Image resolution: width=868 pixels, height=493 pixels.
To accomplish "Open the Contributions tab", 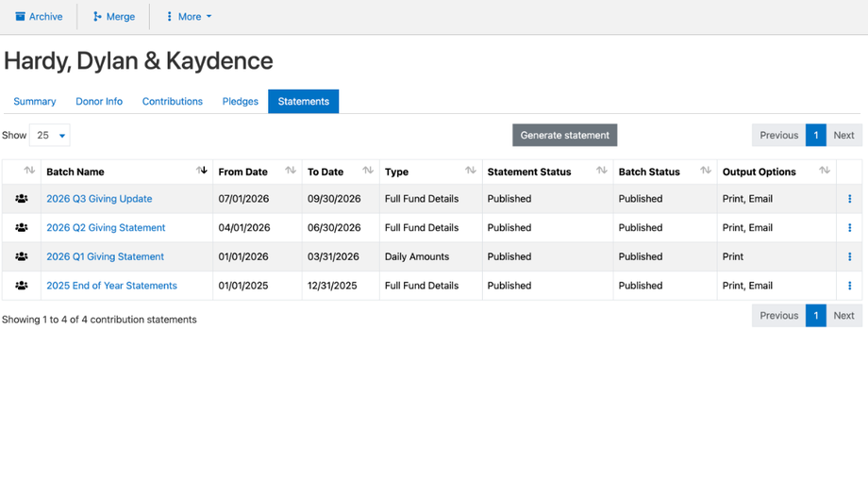I will click(x=172, y=101).
